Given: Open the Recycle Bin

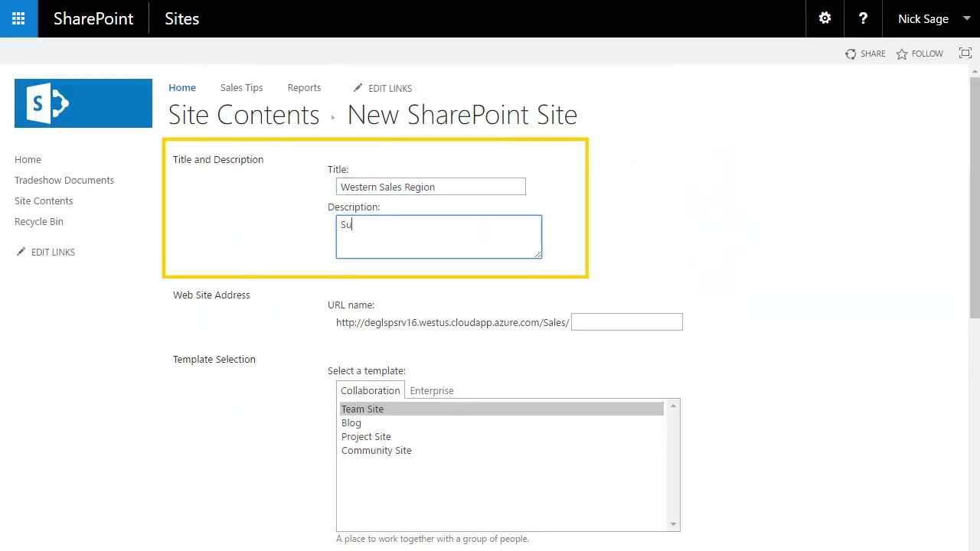Looking at the screenshot, I should (38, 221).
